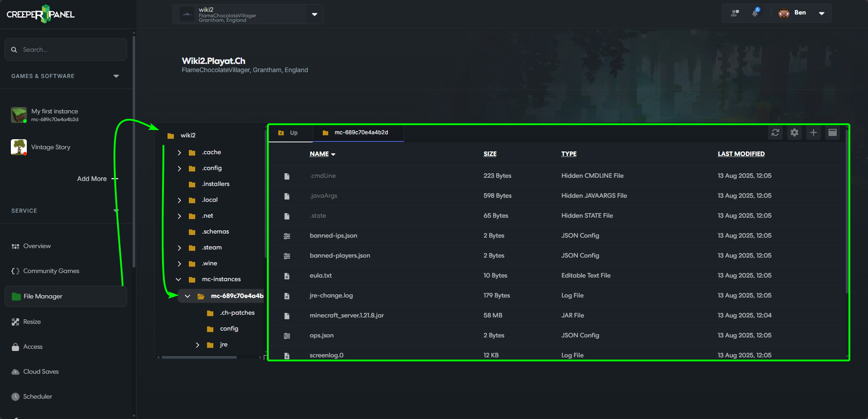Click the .installers folder icon
This screenshot has width=868, height=419.
click(x=192, y=184)
